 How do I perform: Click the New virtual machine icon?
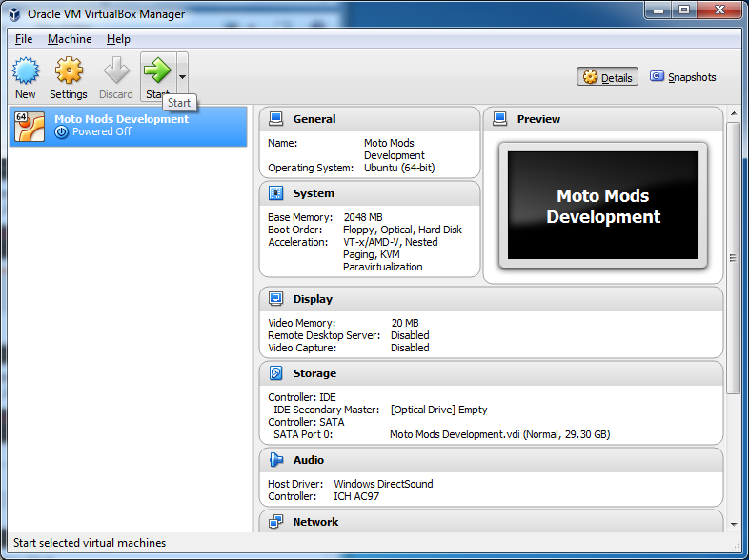point(26,70)
